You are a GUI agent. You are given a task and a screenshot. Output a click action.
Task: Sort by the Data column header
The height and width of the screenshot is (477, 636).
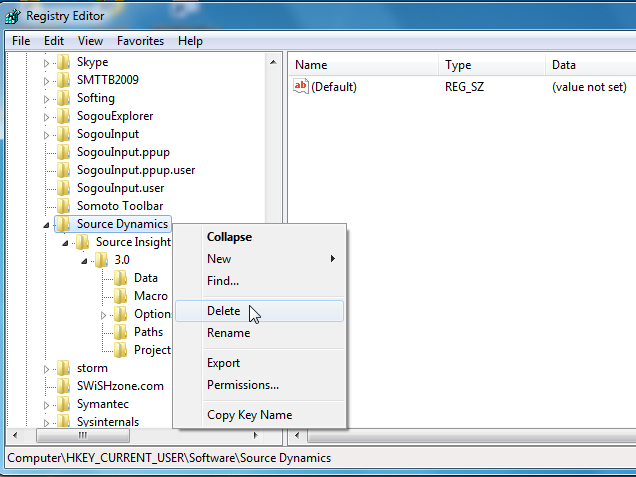click(x=591, y=65)
